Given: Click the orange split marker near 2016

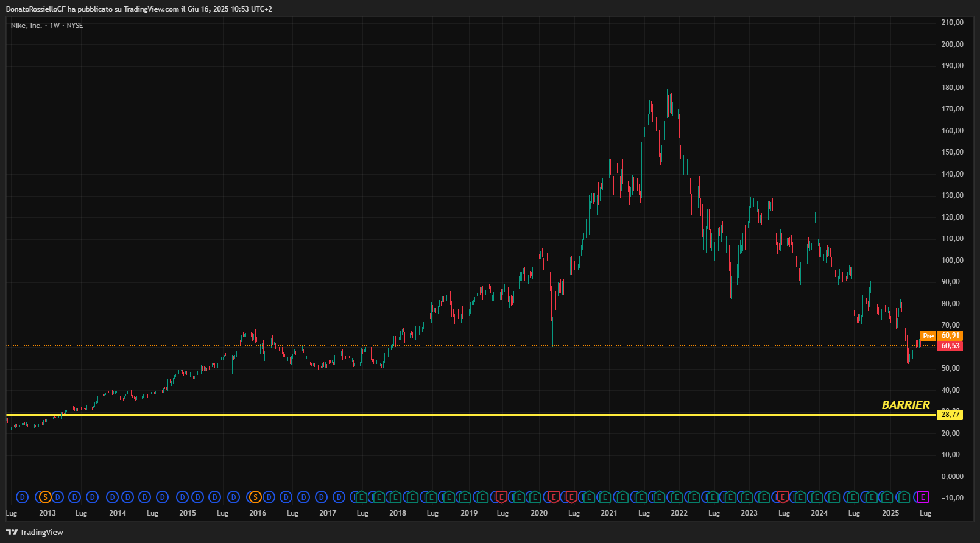Looking at the screenshot, I should coord(255,497).
